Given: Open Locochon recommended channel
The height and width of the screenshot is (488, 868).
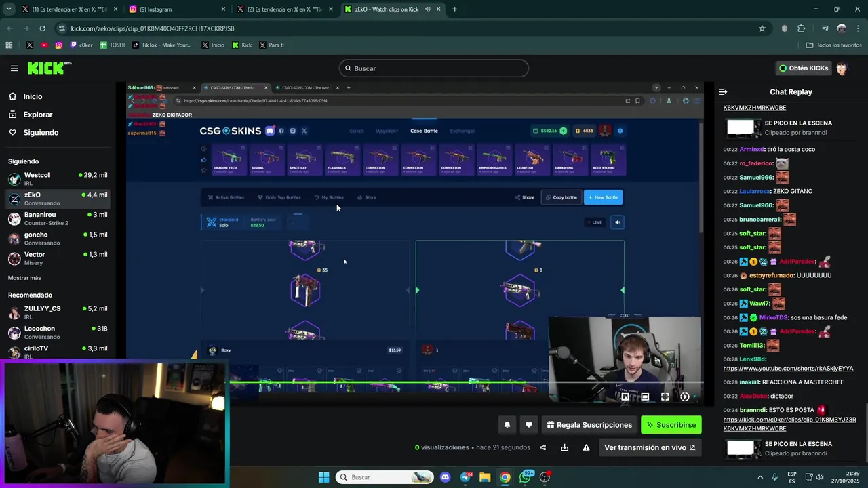Looking at the screenshot, I should (58, 332).
